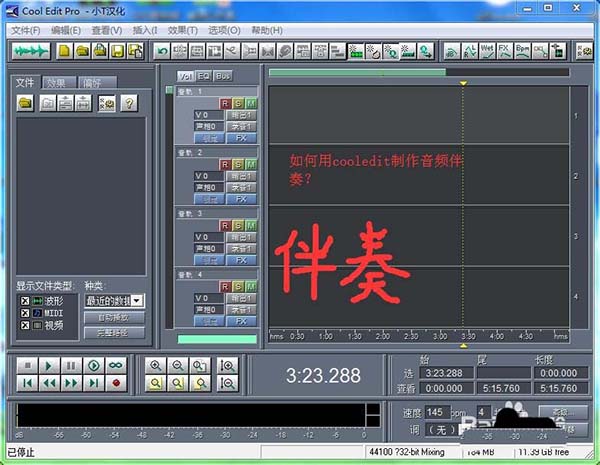The height and width of the screenshot is (465, 600).
Task: Click 完整路径 button in files panel
Action: point(114,333)
